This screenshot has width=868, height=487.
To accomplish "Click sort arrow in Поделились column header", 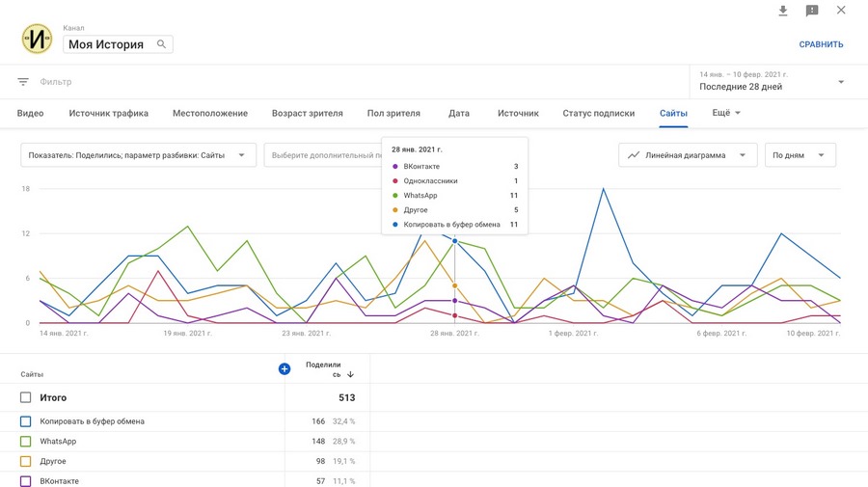I will point(350,374).
